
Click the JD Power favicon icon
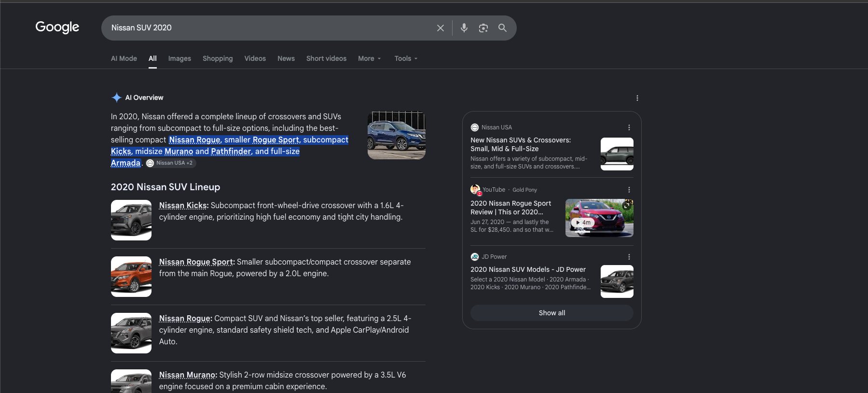[x=475, y=257]
